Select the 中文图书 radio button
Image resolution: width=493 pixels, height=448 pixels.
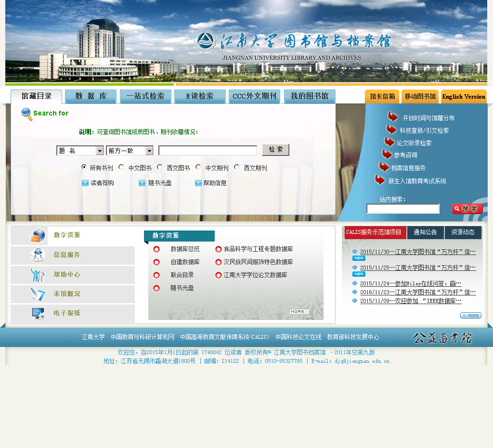(x=121, y=167)
